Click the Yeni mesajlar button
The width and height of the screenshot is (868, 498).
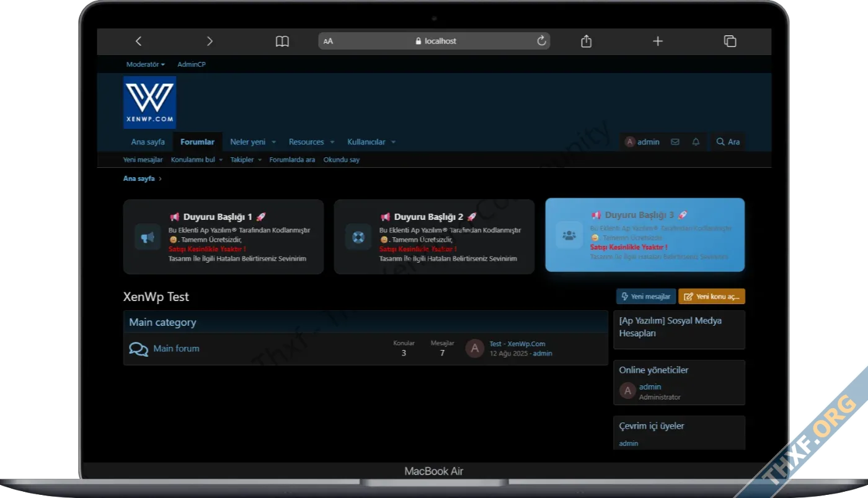[x=646, y=297]
